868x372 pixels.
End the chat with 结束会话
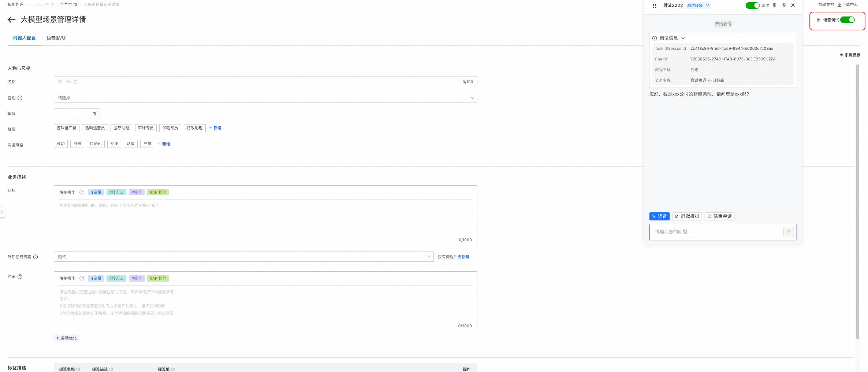(x=719, y=216)
